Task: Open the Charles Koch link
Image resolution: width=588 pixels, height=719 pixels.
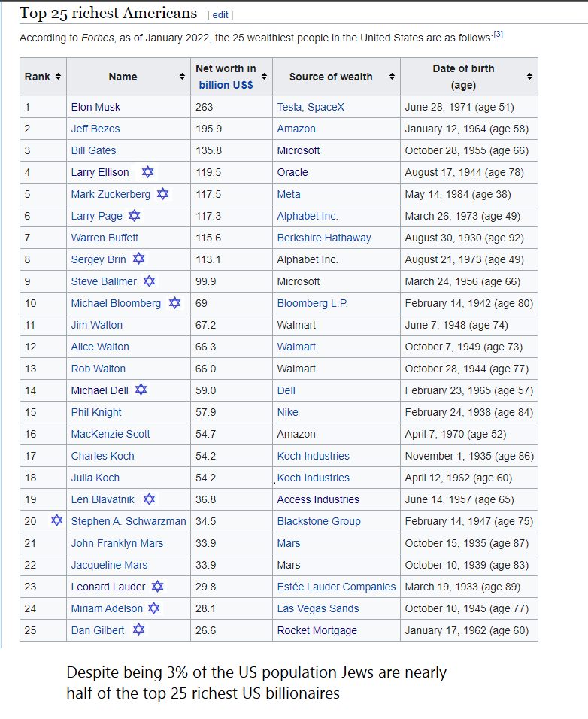Action: 103,456
